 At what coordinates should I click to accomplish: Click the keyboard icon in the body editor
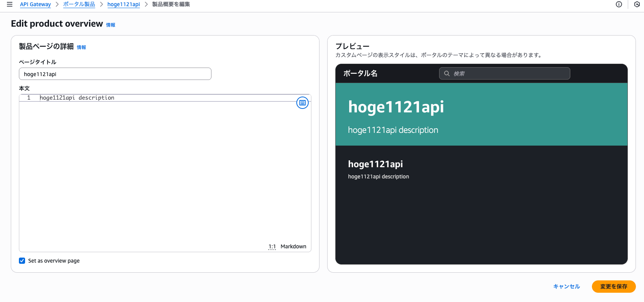[303, 103]
